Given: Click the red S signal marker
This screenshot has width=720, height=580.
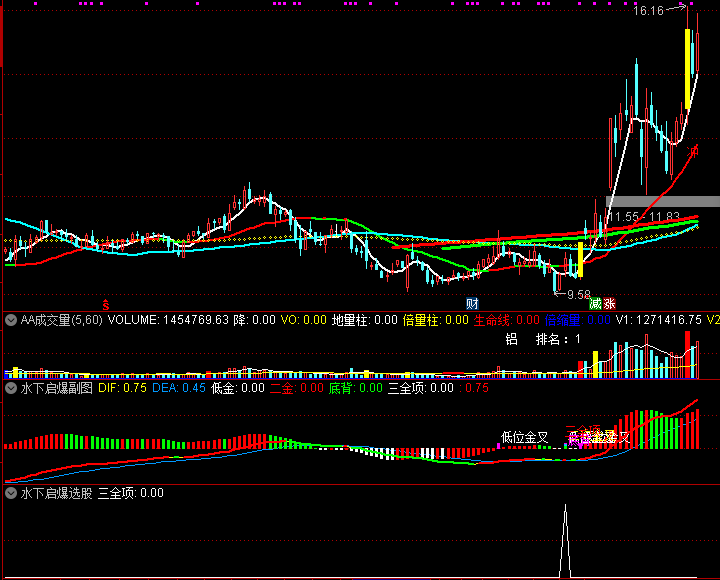Looking at the screenshot, I should click(106, 304).
